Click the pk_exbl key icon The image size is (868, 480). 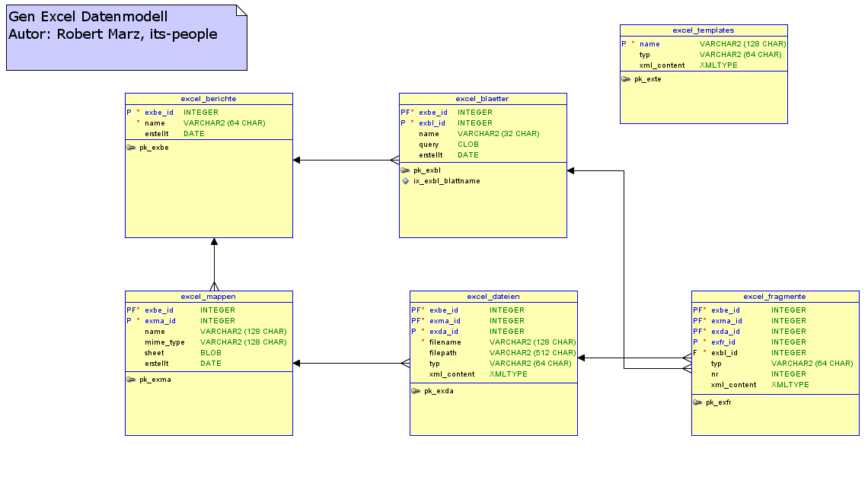pyautogui.click(x=405, y=170)
